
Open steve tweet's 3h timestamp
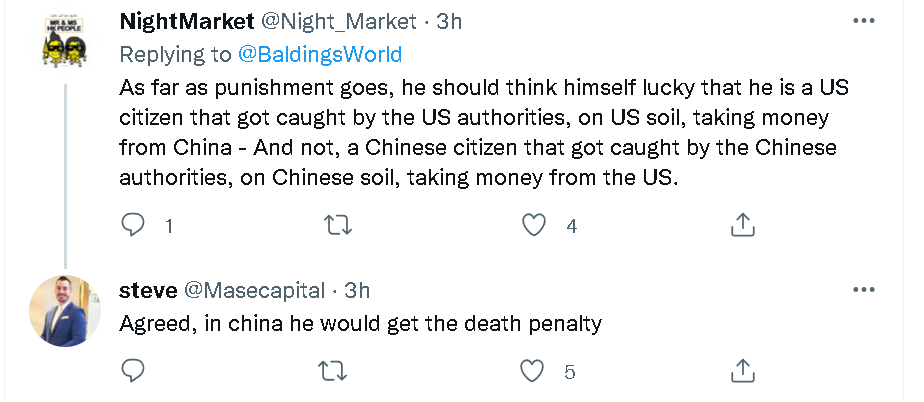click(x=357, y=291)
